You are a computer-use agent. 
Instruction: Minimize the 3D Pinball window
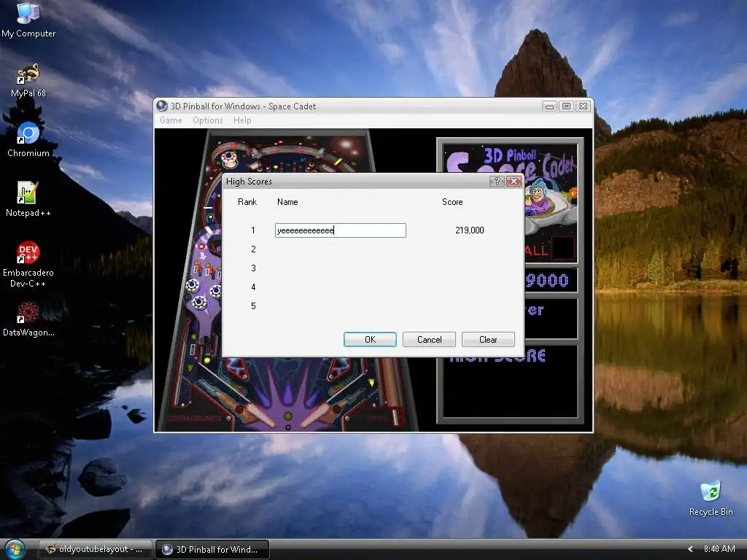point(549,106)
